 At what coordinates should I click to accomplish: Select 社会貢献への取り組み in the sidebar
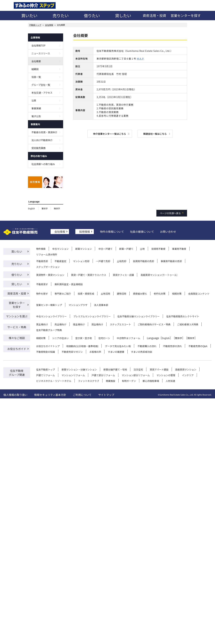coord(46,164)
